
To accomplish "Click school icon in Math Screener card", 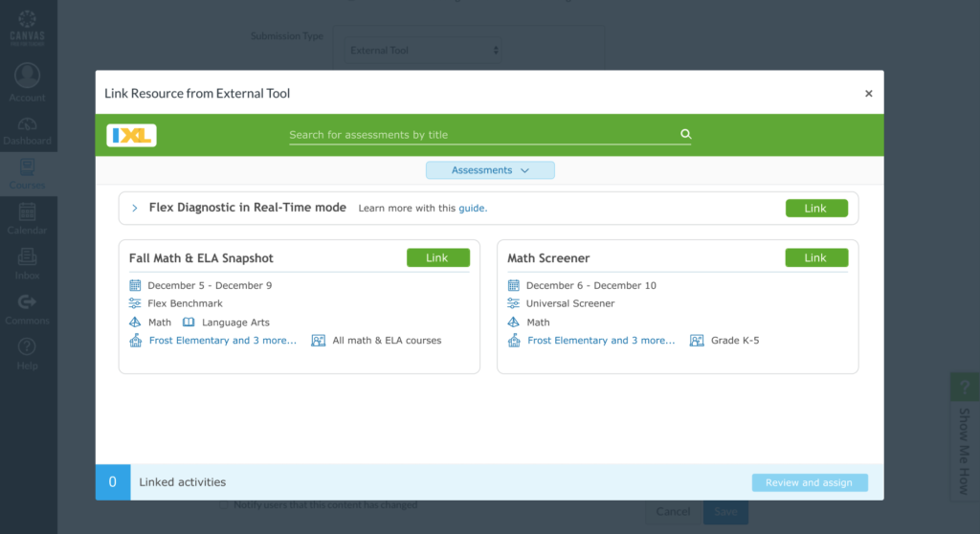I will click(514, 340).
